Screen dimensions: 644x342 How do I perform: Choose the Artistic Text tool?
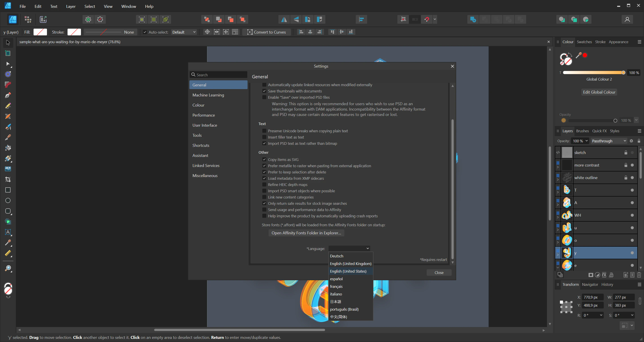click(8, 232)
